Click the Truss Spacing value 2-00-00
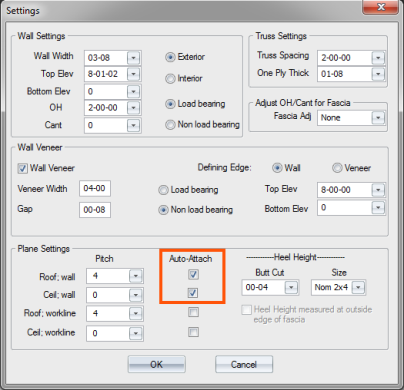The width and height of the screenshot is (404, 390). click(x=336, y=58)
